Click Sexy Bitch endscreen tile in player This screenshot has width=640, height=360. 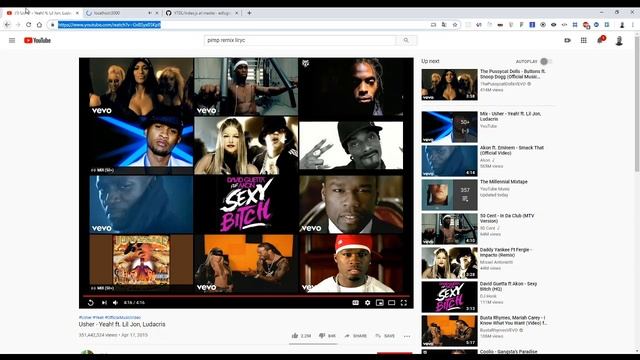[x=246, y=204]
